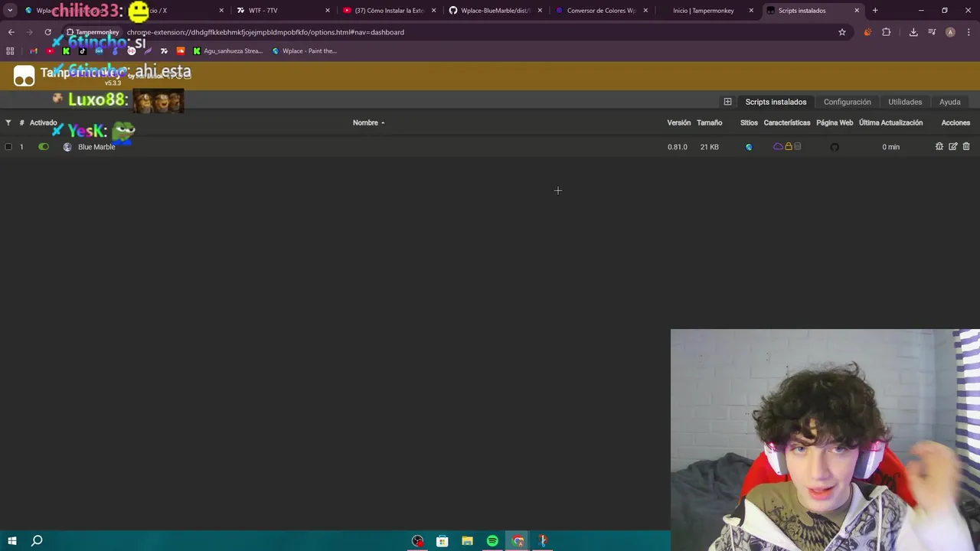Image resolution: width=980 pixels, height=551 pixels.
Task: Click the filter funnel icon in table header
Action: click(8, 122)
